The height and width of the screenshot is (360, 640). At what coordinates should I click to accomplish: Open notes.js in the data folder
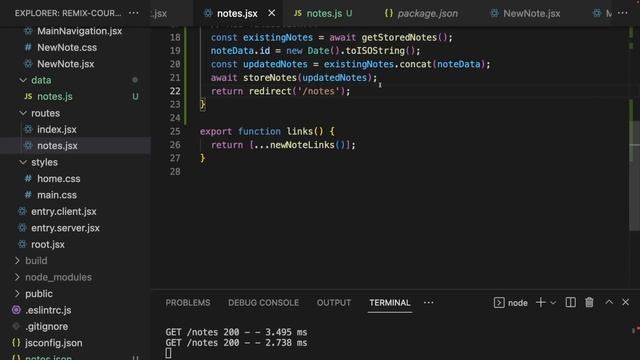point(55,96)
